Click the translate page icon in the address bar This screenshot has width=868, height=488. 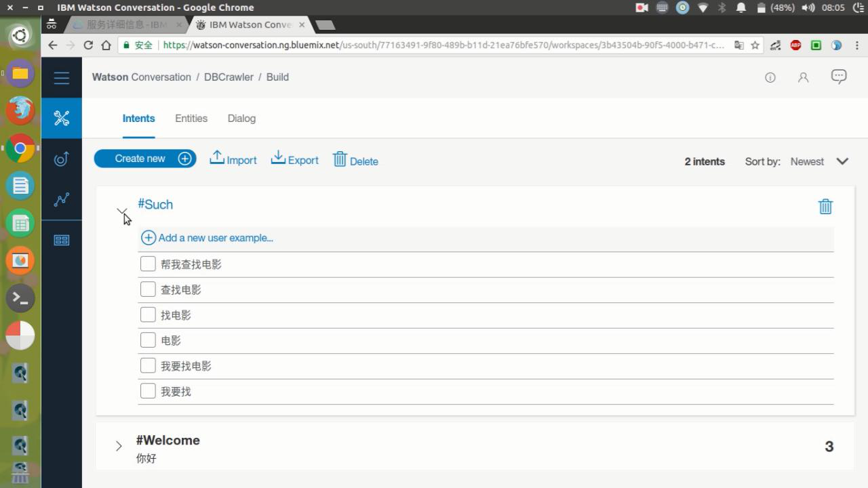click(x=738, y=45)
